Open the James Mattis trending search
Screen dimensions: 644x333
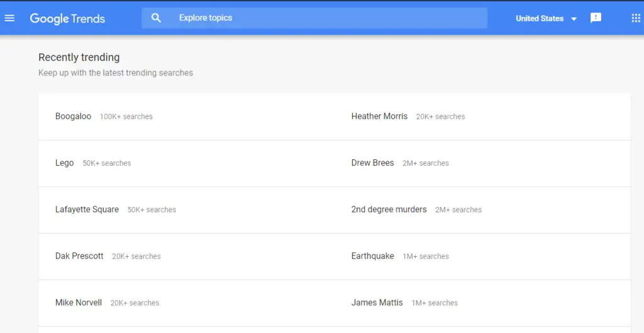(x=377, y=303)
